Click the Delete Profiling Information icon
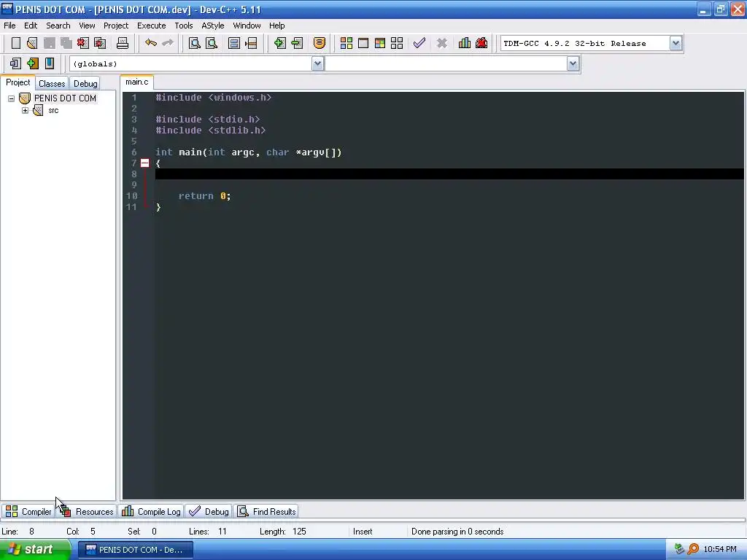The width and height of the screenshot is (747, 560). 481,43
